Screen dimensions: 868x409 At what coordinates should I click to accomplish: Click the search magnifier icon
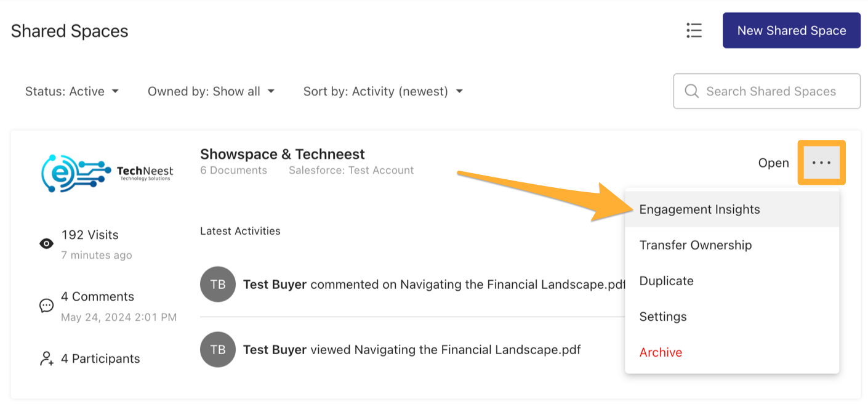(x=691, y=91)
